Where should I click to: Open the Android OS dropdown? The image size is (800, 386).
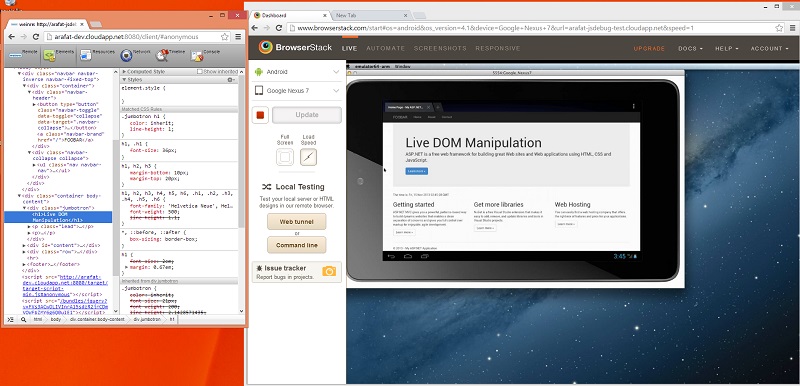(x=296, y=72)
